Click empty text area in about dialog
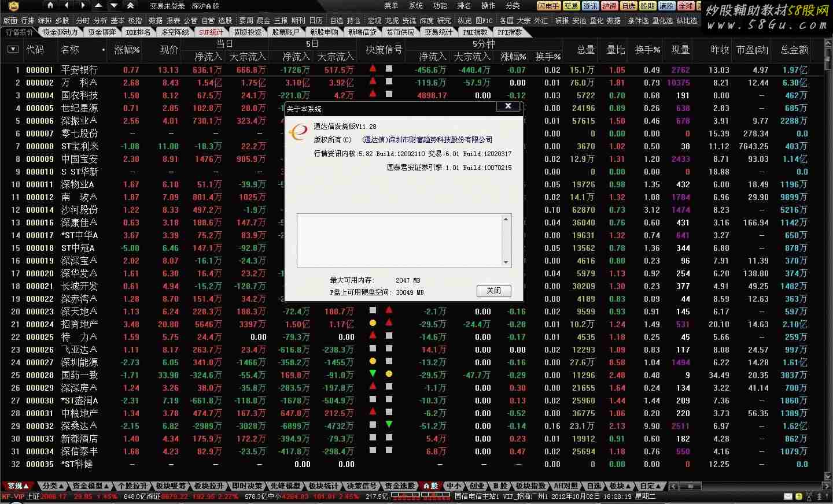This screenshot has width=833, height=504. coord(399,240)
